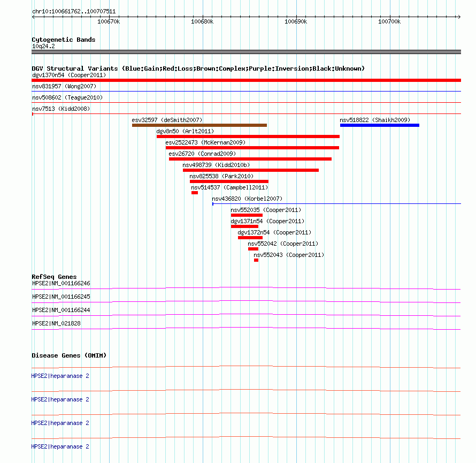This screenshot has height=463, width=476.
Task: Select the nsv825538 (Park2010) red bar
Action: [229, 181]
